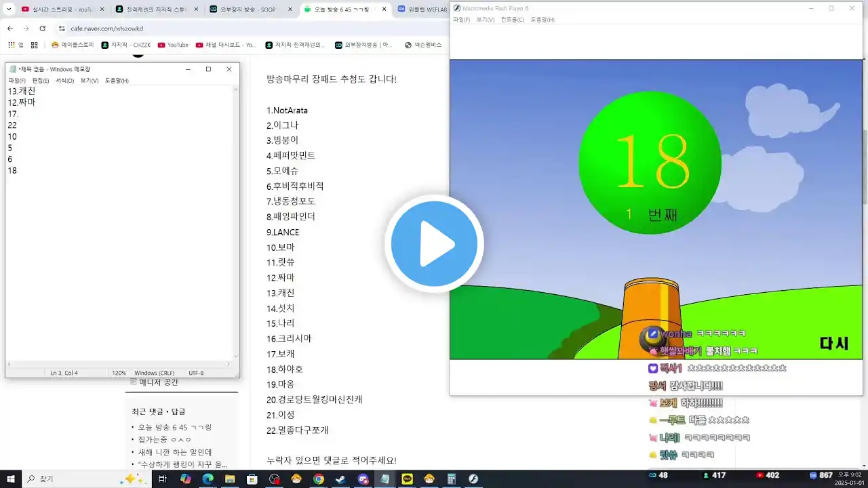Viewport: 868px width, 488px height.
Task: Open Steam from the taskbar
Action: pos(340,479)
